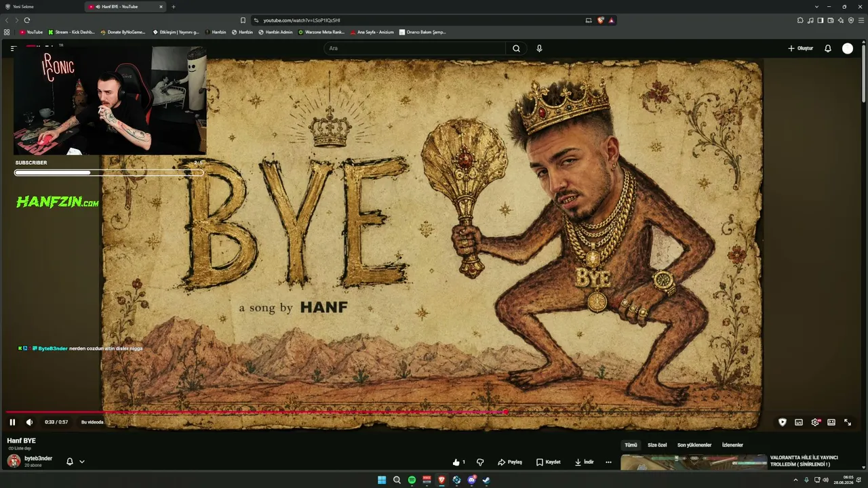Select the "Size özel" filter chip
This screenshot has width=868, height=488.
[x=657, y=445]
